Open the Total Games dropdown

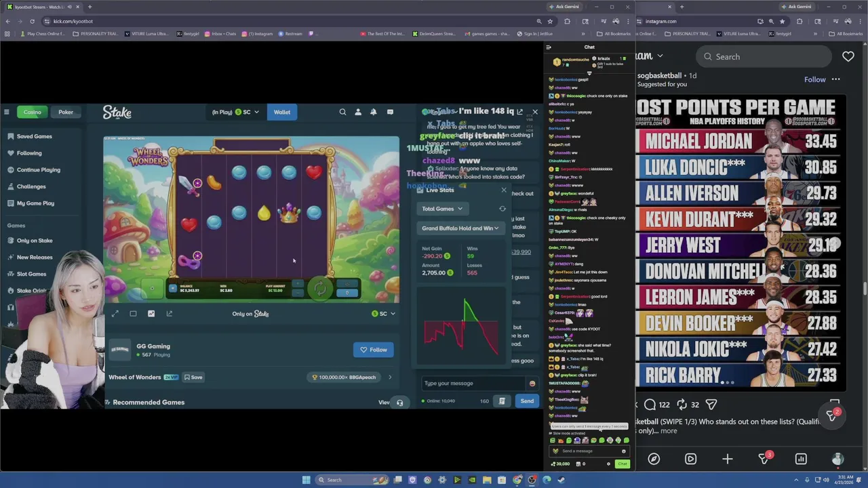coord(442,209)
